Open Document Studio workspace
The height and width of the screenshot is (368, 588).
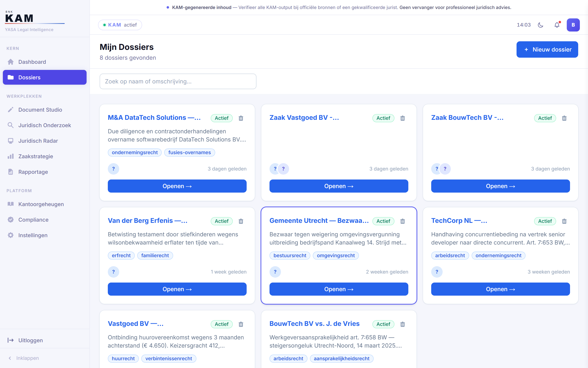pos(45,110)
